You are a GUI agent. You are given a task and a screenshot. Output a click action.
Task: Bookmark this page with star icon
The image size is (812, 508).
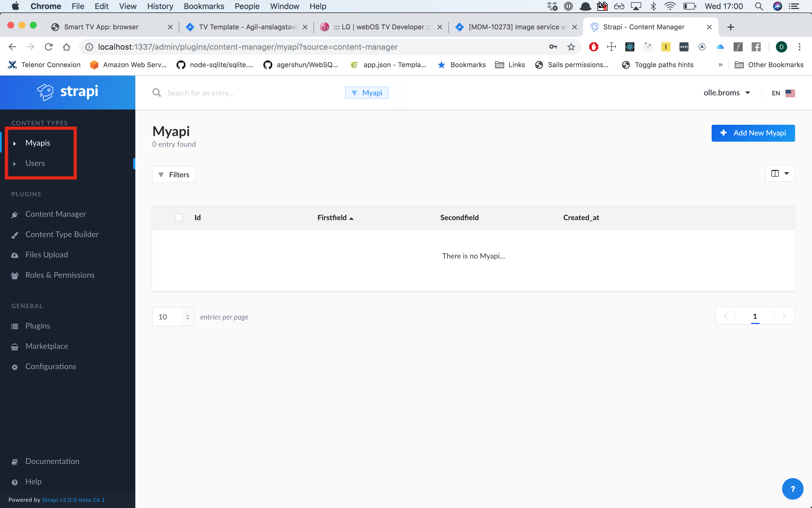[571, 47]
